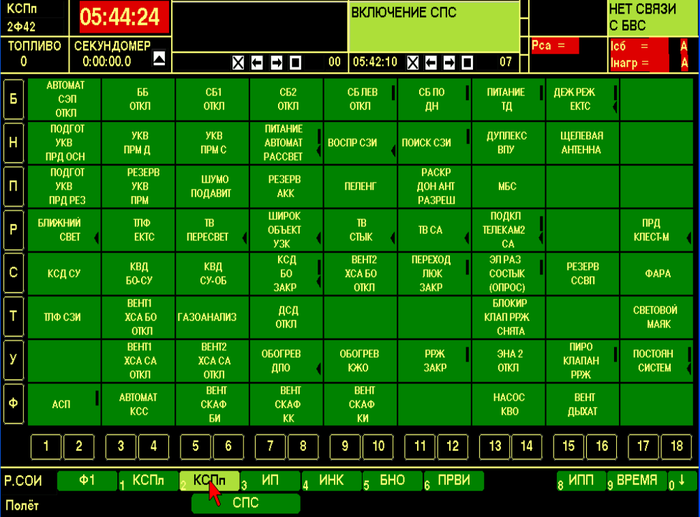Click the stopwatch up-arrow icon under СЕКУНДОМЕР
Viewport: 700px width, 517px height.
pyautogui.click(x=158, y=61)
